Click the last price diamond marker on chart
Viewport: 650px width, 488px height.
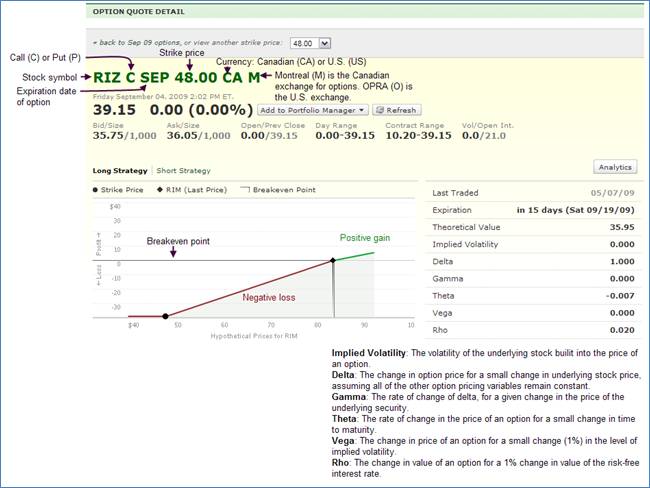click(332, 260)
